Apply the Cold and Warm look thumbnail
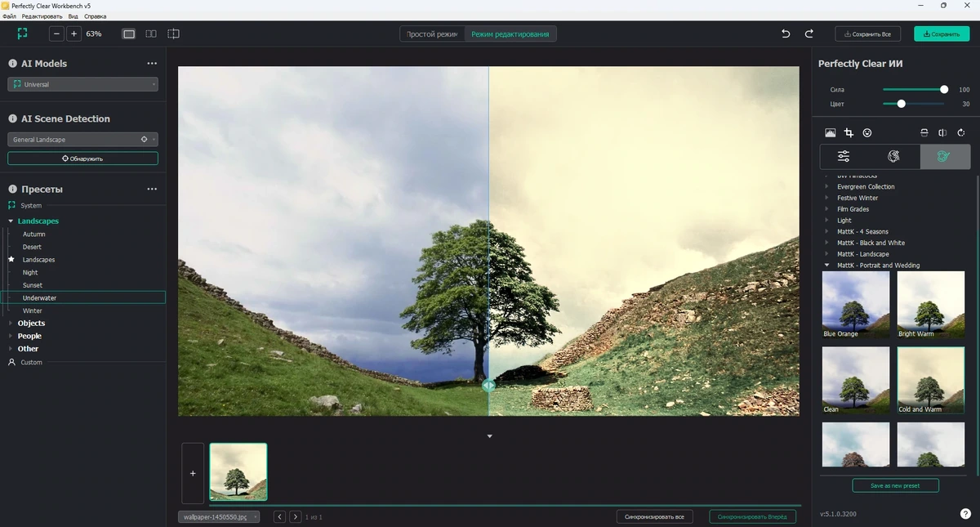980x527 pixels. [931, 380]
